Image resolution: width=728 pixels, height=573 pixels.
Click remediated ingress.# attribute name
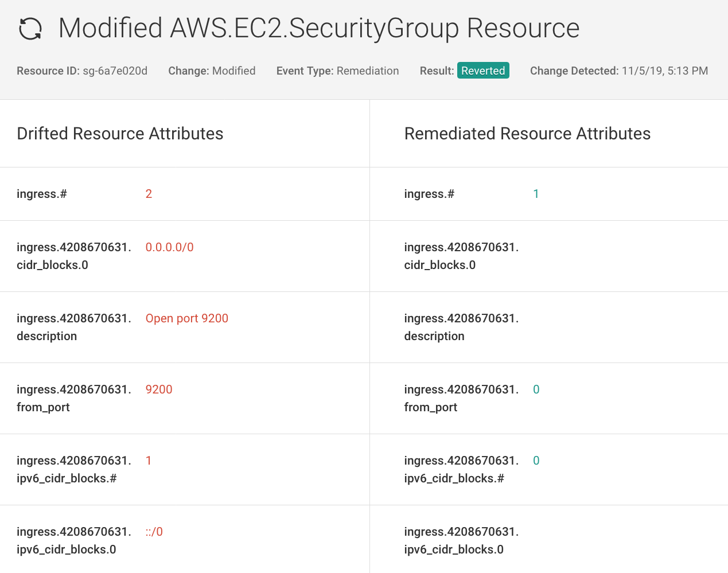click(429, 194)
